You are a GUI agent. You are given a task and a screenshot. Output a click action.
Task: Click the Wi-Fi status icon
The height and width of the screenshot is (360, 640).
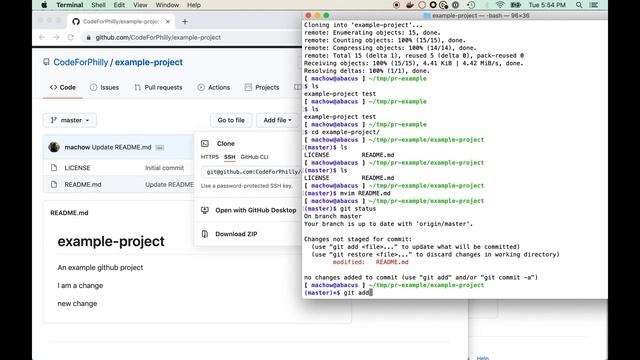pos(500,5)
